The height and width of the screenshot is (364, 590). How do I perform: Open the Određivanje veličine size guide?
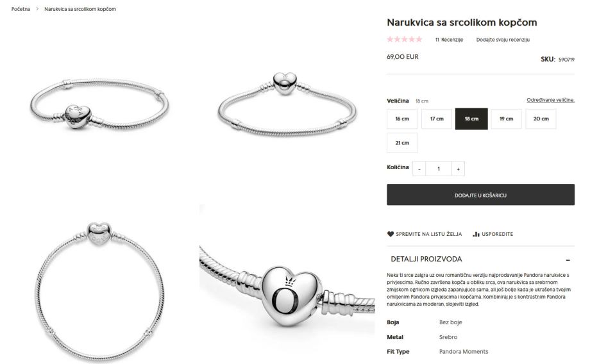(x=550, y=100)
